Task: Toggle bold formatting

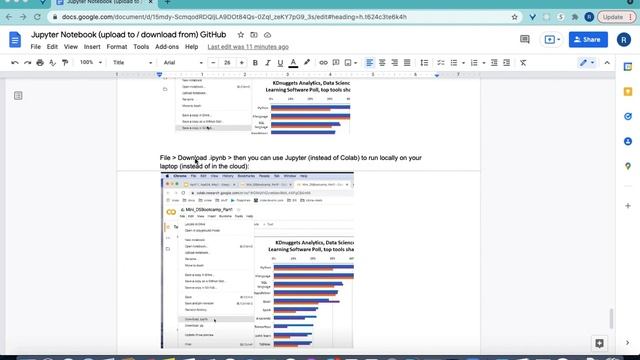Action: pos(255,63)
